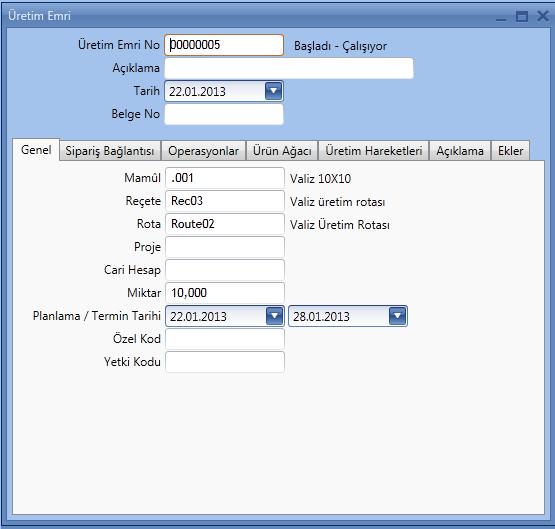Image resolution: width=555 pixels, height=529 pixels.
Task: Maximize the Üretim Emri window
Action: (522, 16)
